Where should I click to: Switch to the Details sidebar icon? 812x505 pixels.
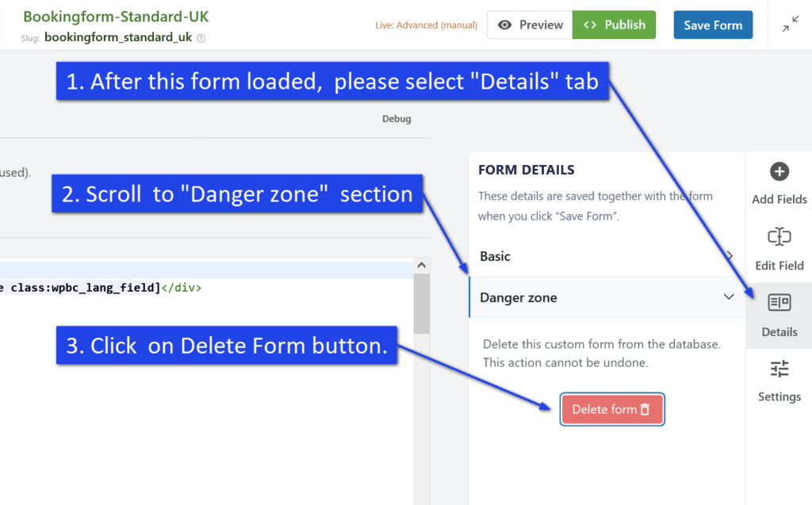779,303
